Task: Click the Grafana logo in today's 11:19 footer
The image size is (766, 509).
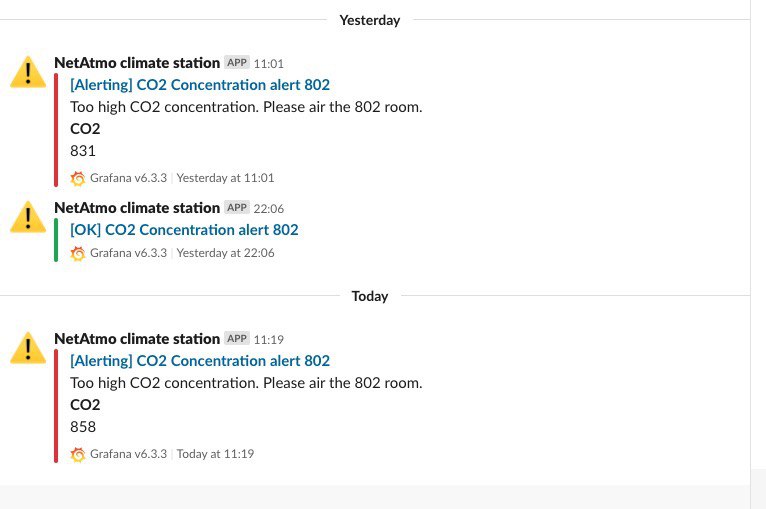Action: click(78, 454)
